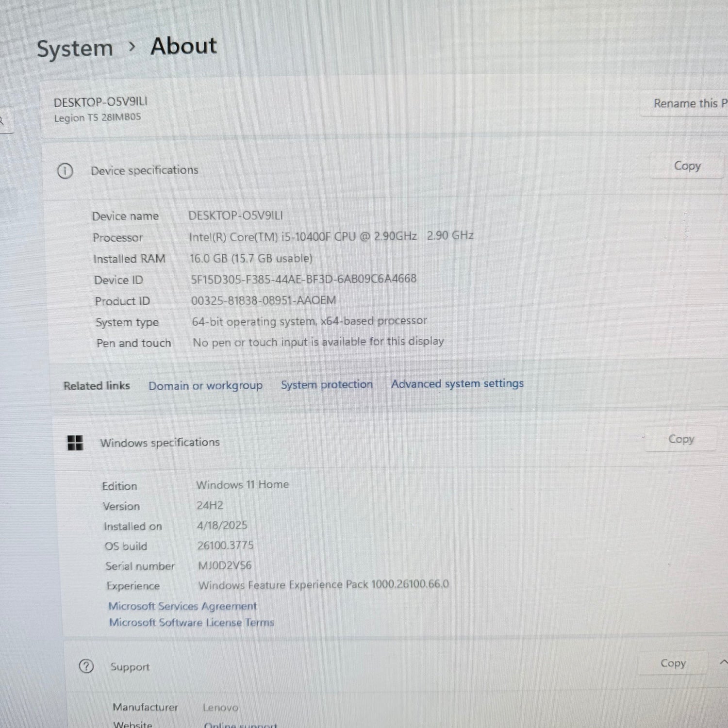Screen dimensions: 728x728
Task: Open Microsoft Services Agreement link
Action: tap(182, 606)
